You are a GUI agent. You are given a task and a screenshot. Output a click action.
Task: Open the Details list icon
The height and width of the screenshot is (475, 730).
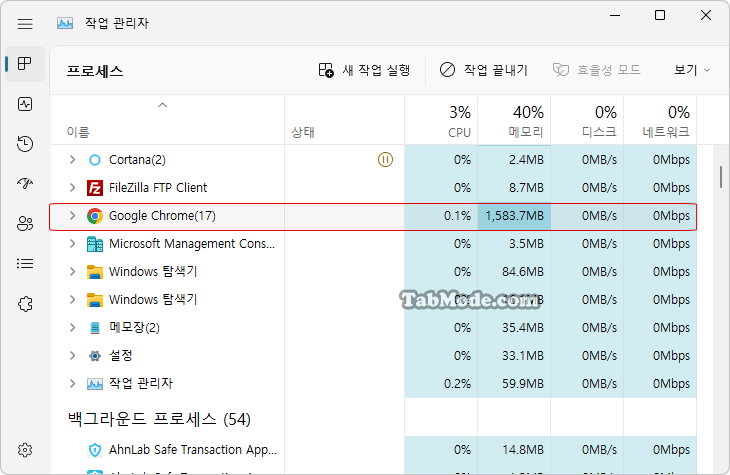[x=25, y=264]
